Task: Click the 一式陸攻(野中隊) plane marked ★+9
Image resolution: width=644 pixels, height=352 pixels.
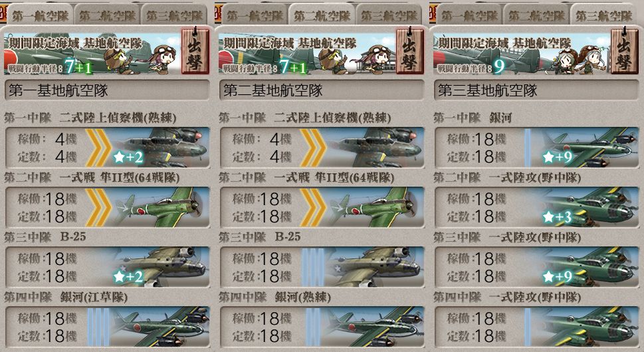Action: [537, 267]
